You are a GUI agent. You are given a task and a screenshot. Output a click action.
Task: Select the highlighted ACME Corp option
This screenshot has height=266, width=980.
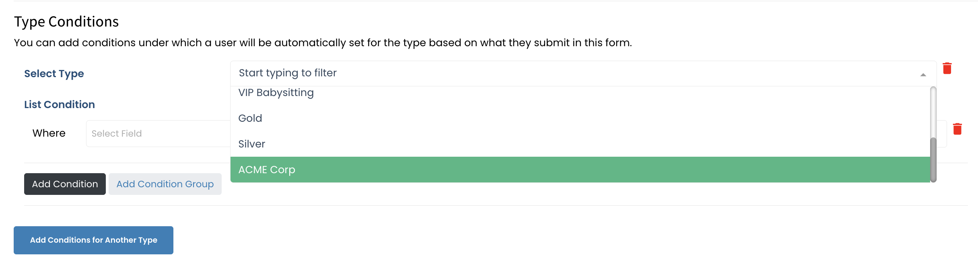click(580, 170)
